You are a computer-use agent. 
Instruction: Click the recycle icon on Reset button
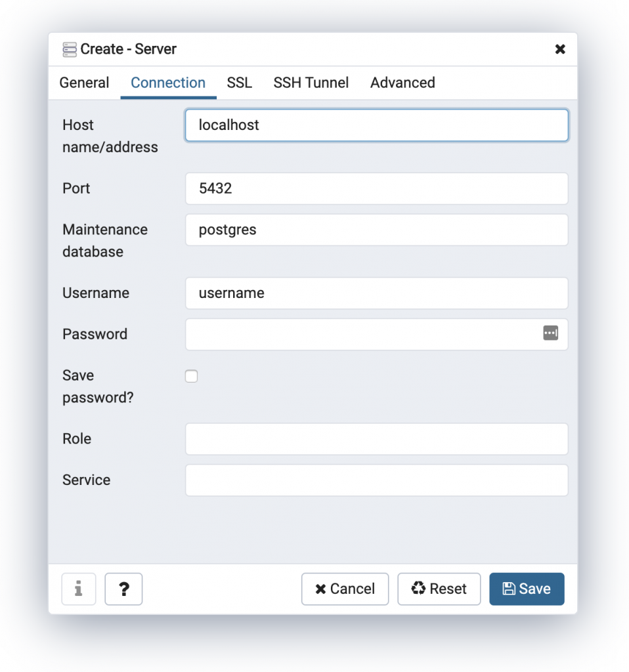(x=418, y=589)
